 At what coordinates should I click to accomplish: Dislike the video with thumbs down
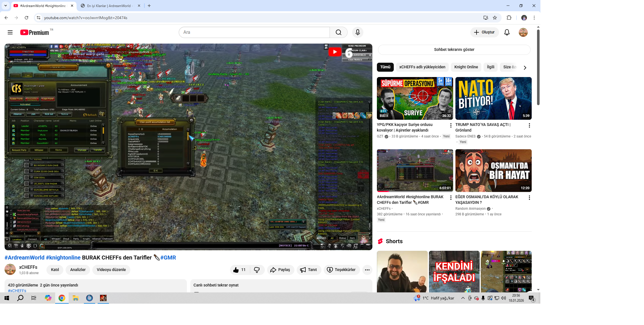pos(257,270)
